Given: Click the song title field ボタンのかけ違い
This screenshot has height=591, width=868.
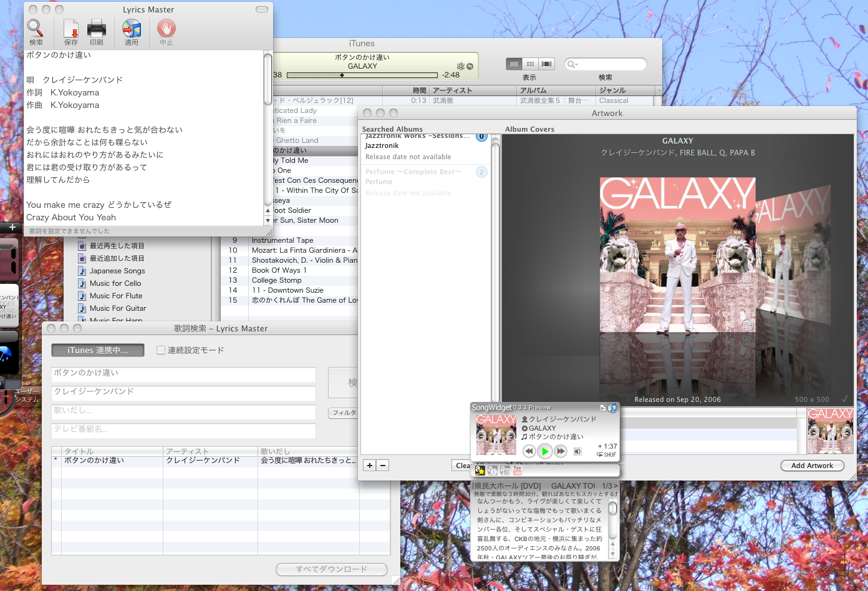Looking at the screenshot, I should coord(183,374).
